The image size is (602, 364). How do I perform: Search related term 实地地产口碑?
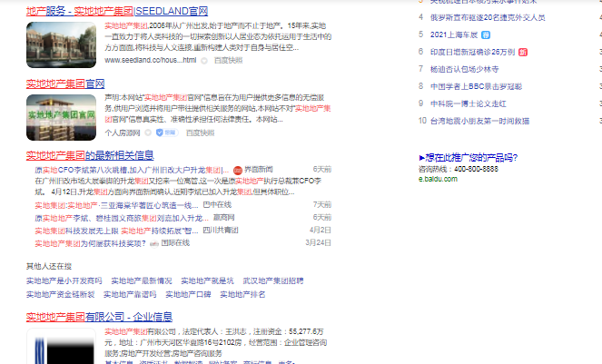click(188, 294)
